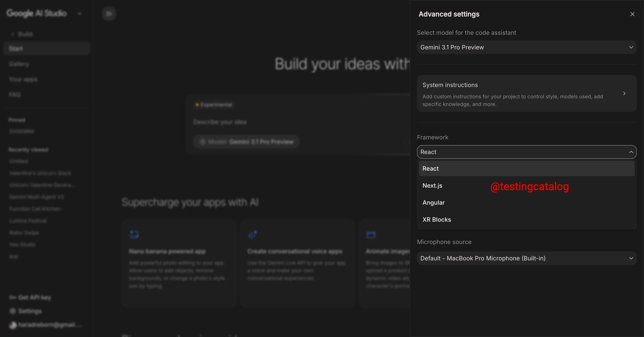Open Settings via the gear icon
The width and height of the screenshot is (644, 337).
12,311
